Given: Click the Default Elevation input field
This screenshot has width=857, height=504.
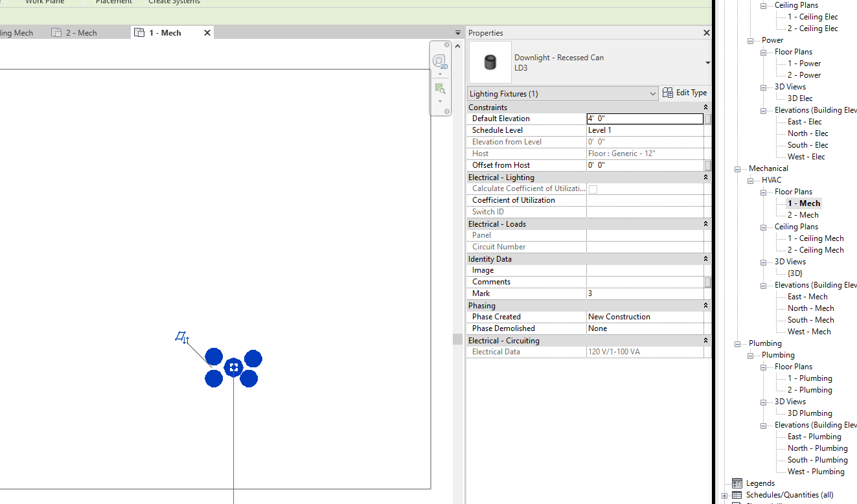Looking at the screenshot, I should [643, 119].
